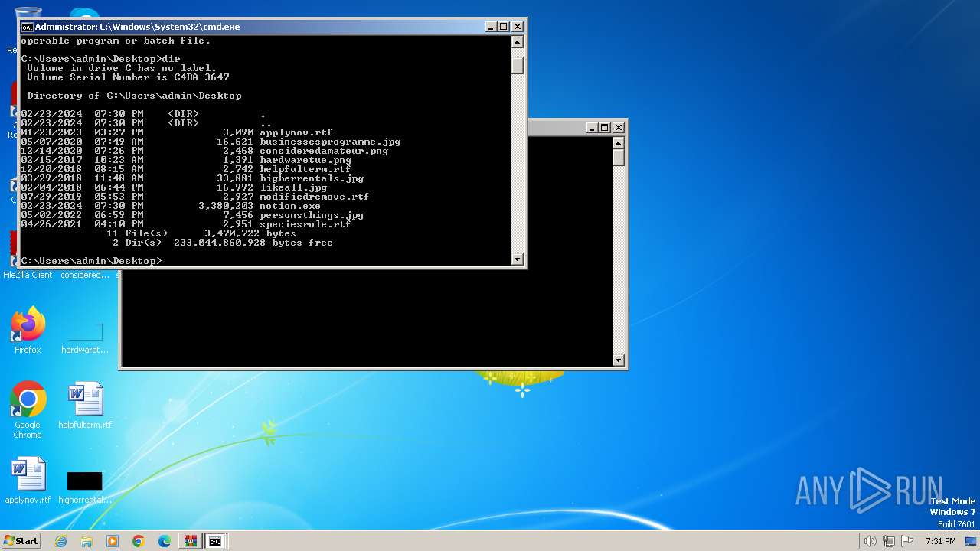Click applynov.rtf in the dir listing
Image resolution: width=980 pixels, height=551 pixels.
click(x=296, y=132)
